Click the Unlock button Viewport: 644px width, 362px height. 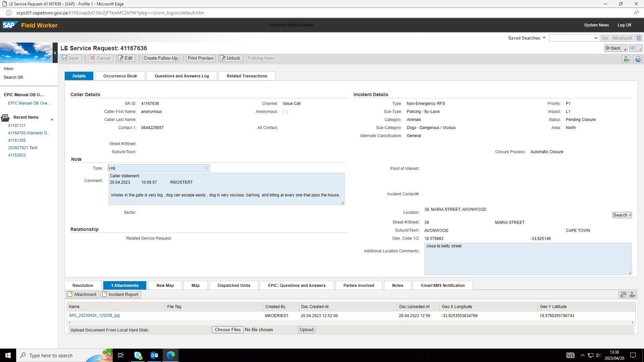(230, 58)
